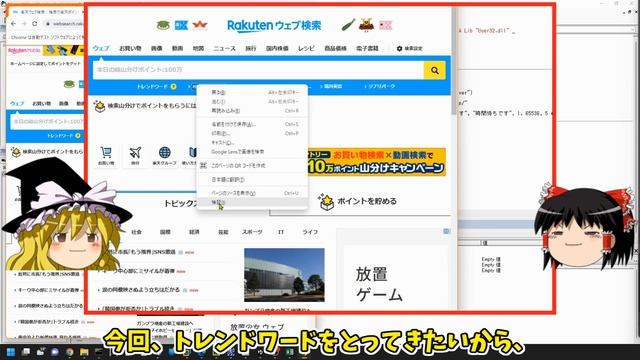Open File Explorer from the taskbar
Image resolution: width=640 pixels, height=360 pixels.
click(x=84, y=352)
